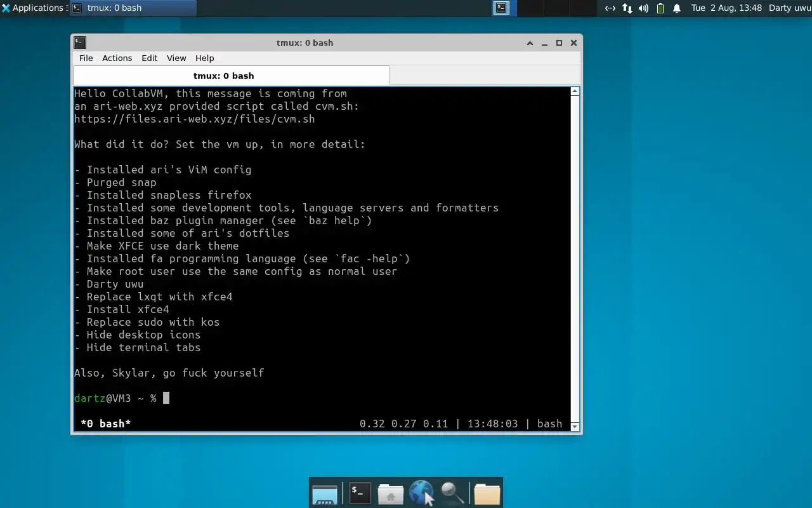Click the terminal window title "tmux: 0 bash"
812x508 pixels.
(304, 43)
